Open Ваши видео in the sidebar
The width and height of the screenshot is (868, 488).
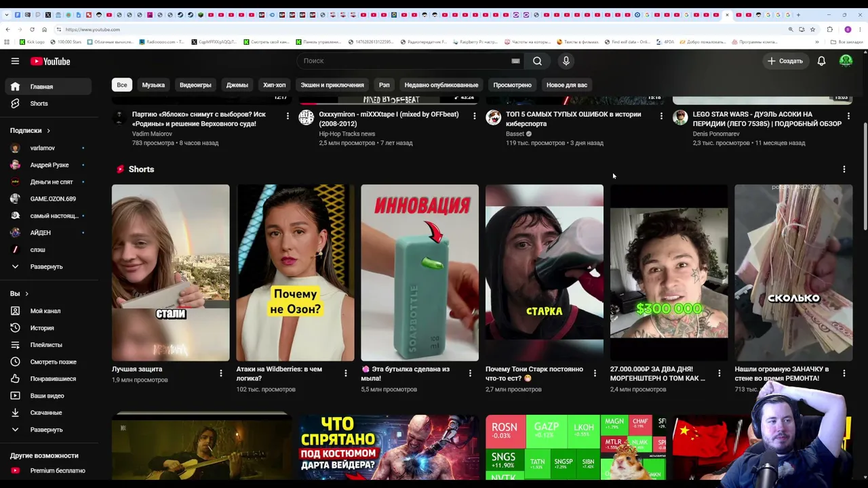click(47, 396)
